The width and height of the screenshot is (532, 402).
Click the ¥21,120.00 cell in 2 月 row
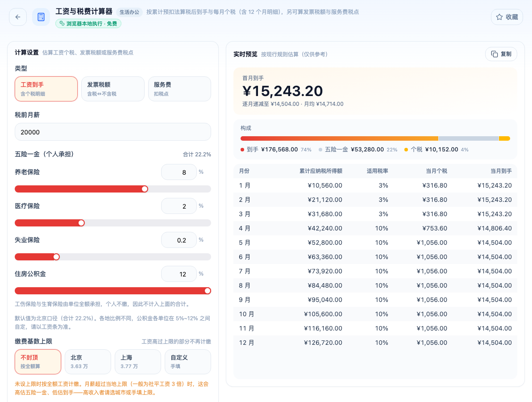click(x=325, y=200)
